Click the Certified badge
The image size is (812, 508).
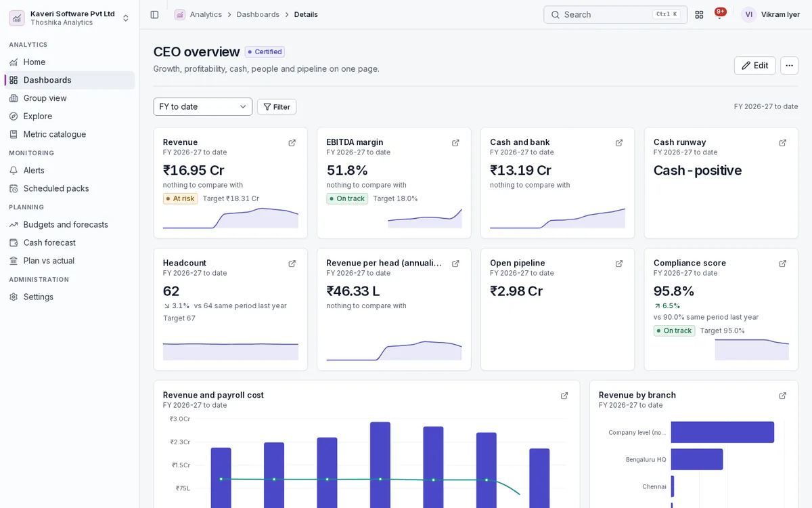click(x=265, y=51)
